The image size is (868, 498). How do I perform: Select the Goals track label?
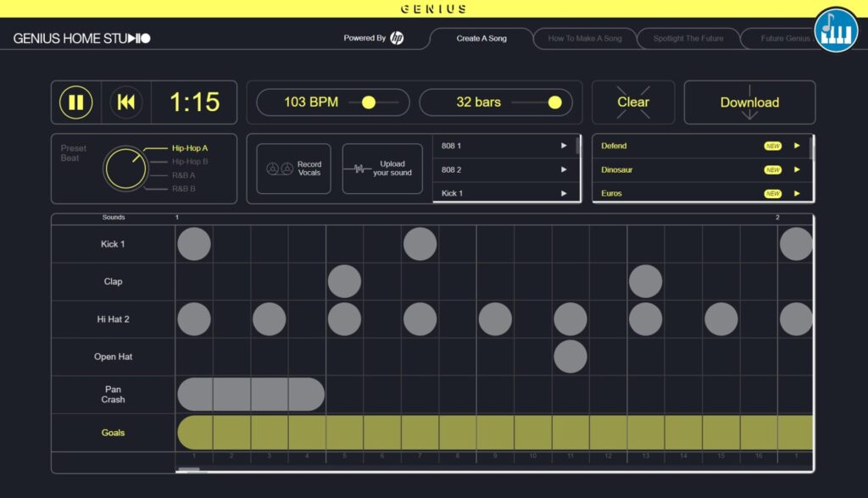point(113,433)
